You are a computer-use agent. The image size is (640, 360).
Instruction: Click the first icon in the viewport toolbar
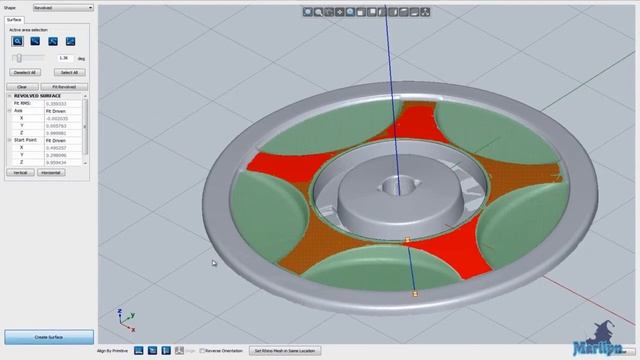tap(308, 12)
